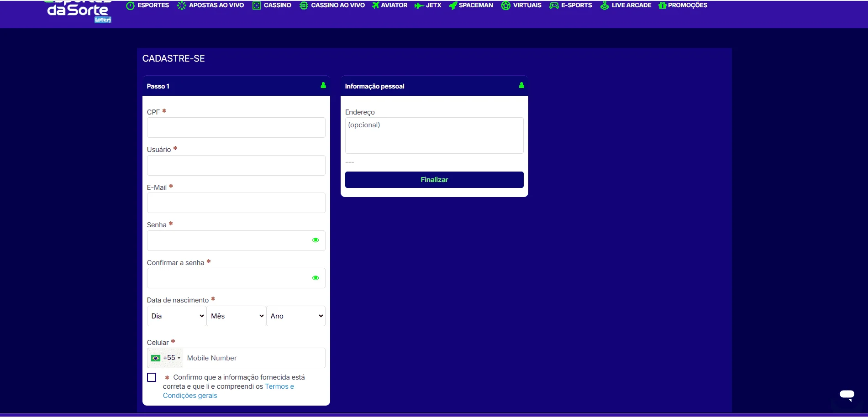Click the CADASTRE-SE heading text
868x417 pixels.
coord(174,58)
